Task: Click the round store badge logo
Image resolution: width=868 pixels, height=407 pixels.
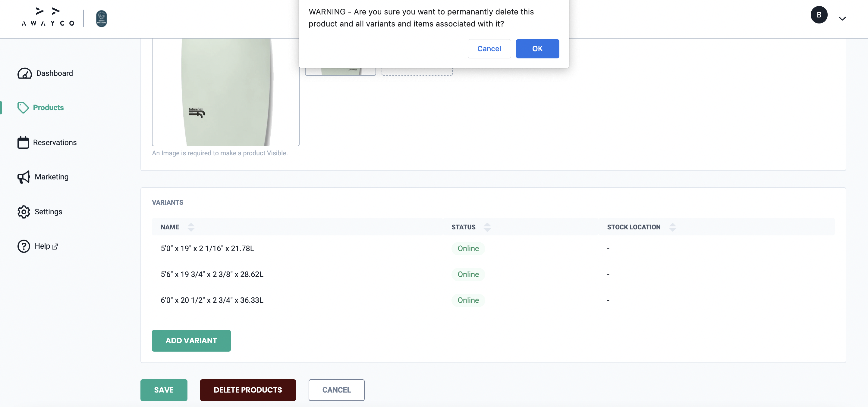Action: coord(102,19)
